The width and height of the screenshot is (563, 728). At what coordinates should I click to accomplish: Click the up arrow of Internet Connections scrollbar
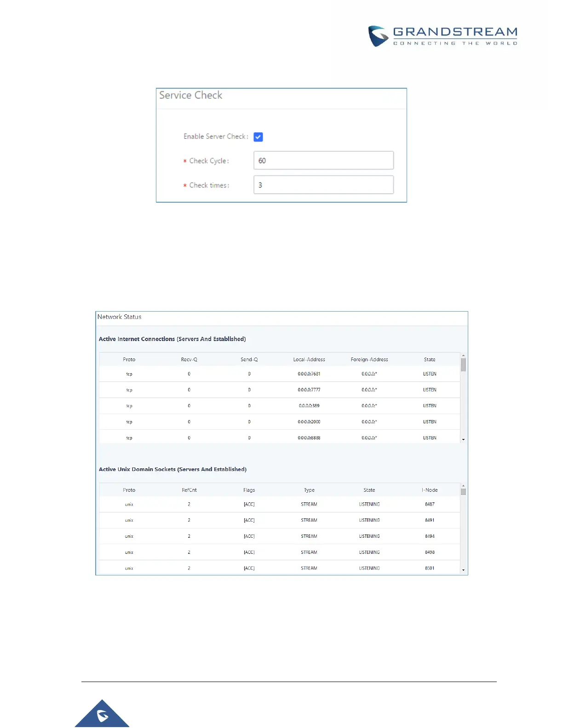pos(463,356)
